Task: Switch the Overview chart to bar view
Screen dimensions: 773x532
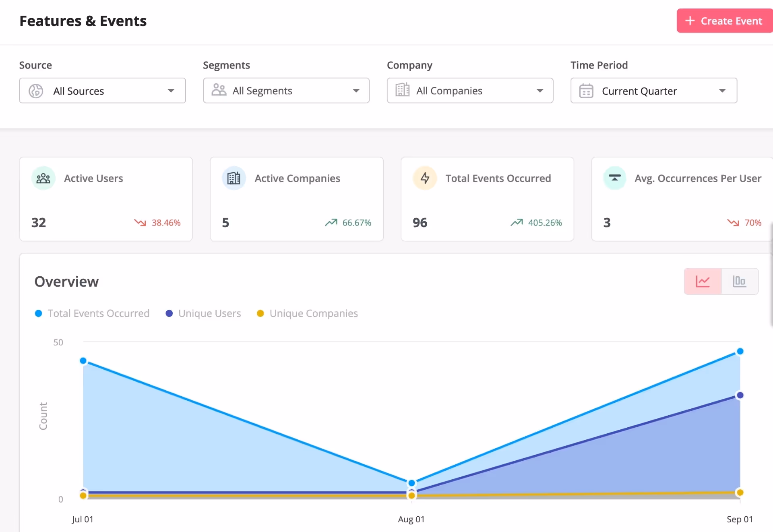Action: pos(740,281)
